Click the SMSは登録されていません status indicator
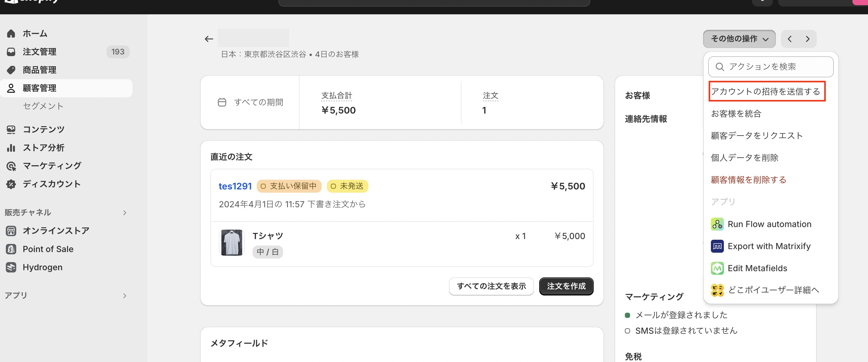The width and height of the screenshot is (868, 362). 627,330
